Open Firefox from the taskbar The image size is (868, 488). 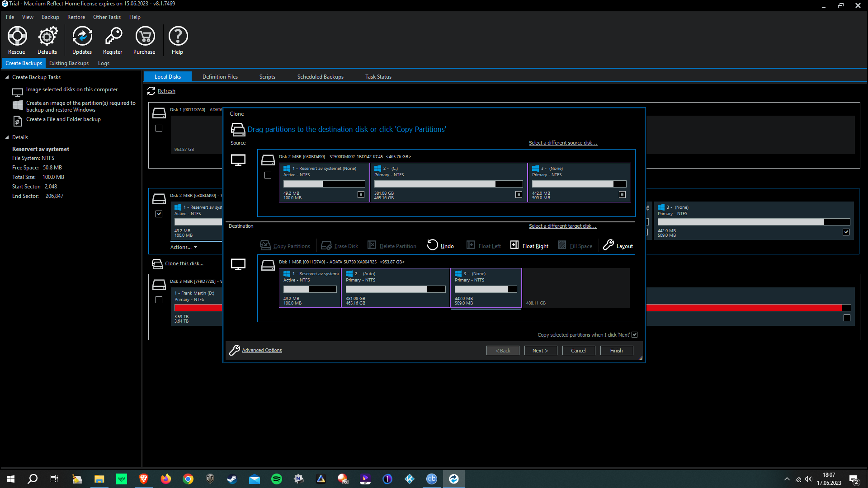166,479
